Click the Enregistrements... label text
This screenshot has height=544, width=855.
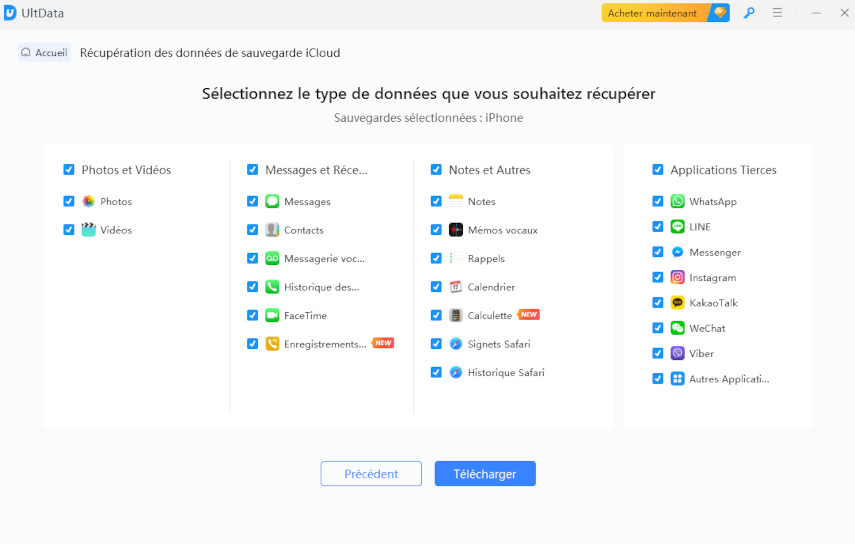[325, 344]
